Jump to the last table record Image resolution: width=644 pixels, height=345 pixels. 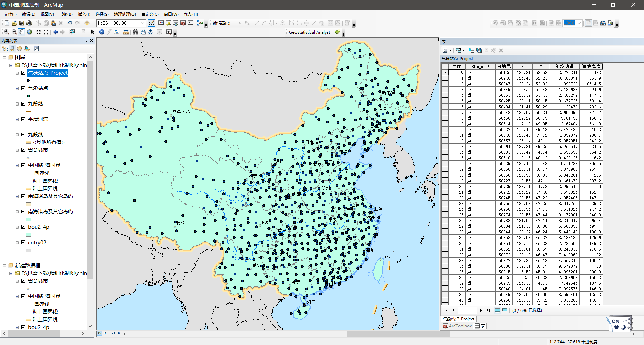click(x=488, y=310)
